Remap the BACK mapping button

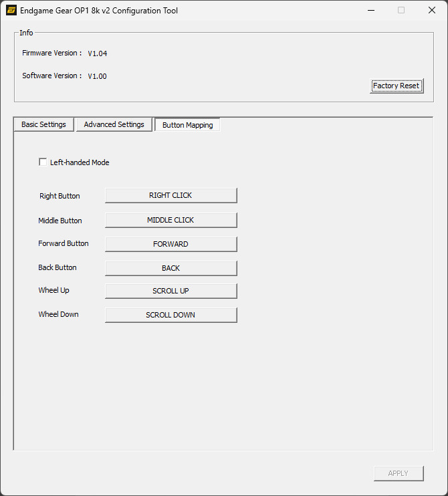click(171, 268)
